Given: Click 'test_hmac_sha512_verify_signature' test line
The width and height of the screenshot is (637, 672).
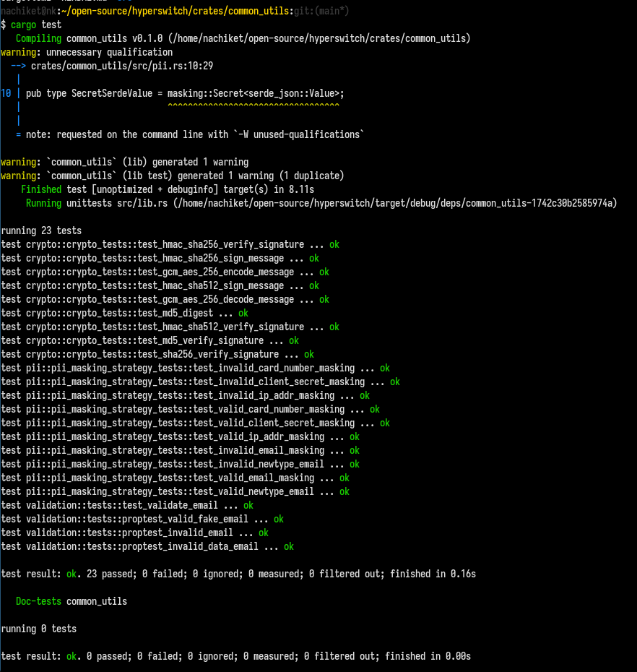Looking at the screenshot, I should tap(170, 327).
